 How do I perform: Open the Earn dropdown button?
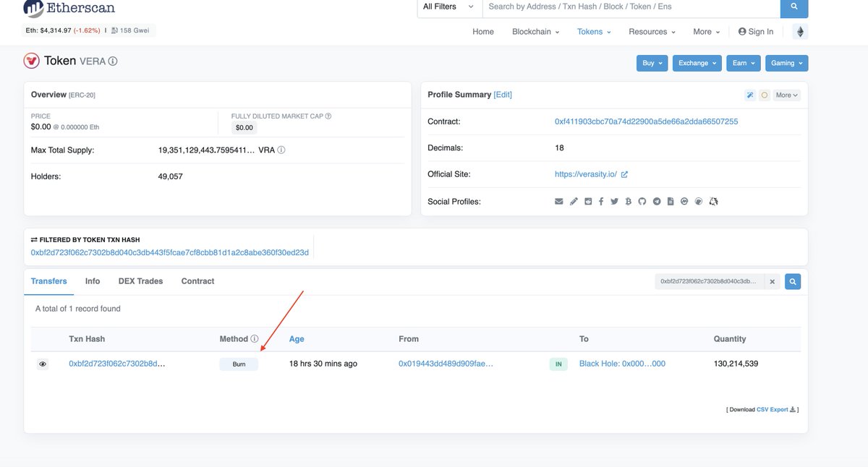744,63
